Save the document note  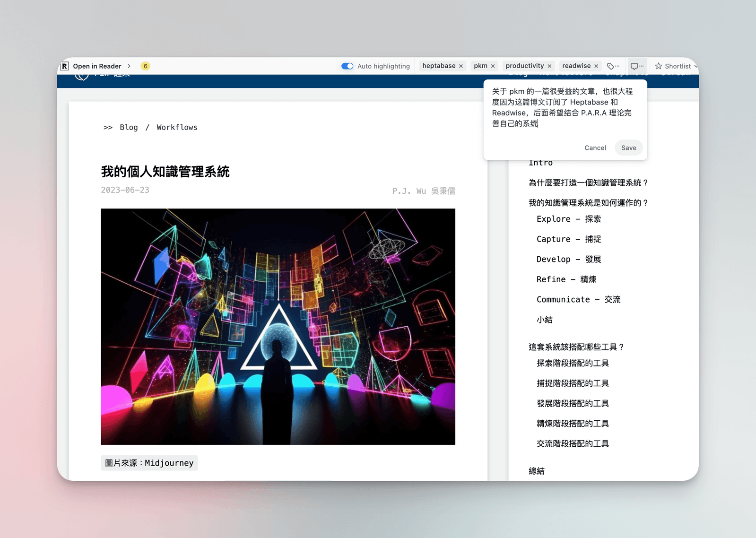(629, 148)
